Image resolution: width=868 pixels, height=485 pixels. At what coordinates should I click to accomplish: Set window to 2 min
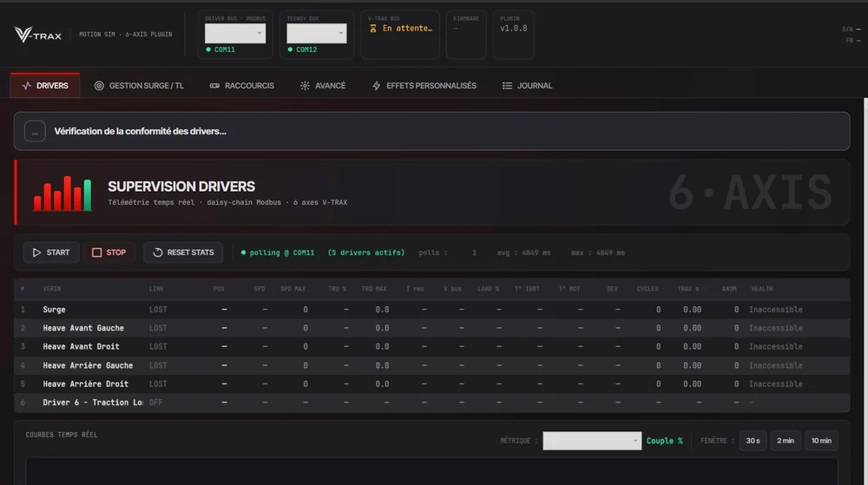786,441
